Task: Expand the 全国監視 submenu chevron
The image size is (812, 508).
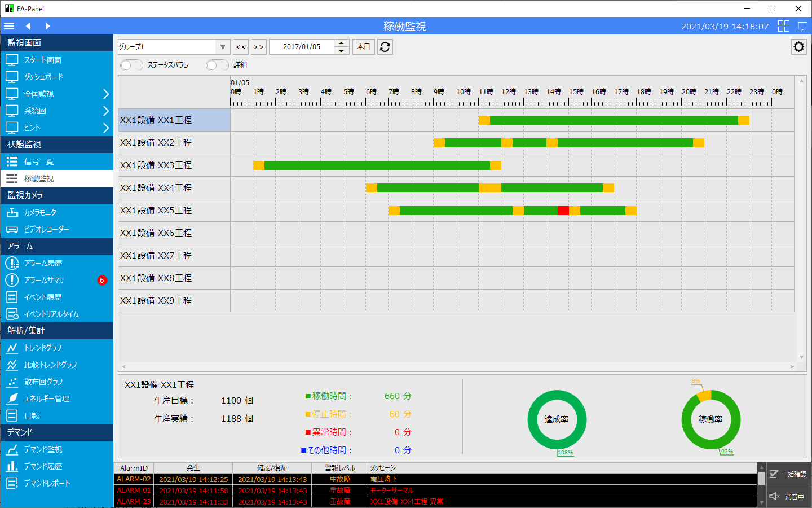Action: click(x=106, y=94)
